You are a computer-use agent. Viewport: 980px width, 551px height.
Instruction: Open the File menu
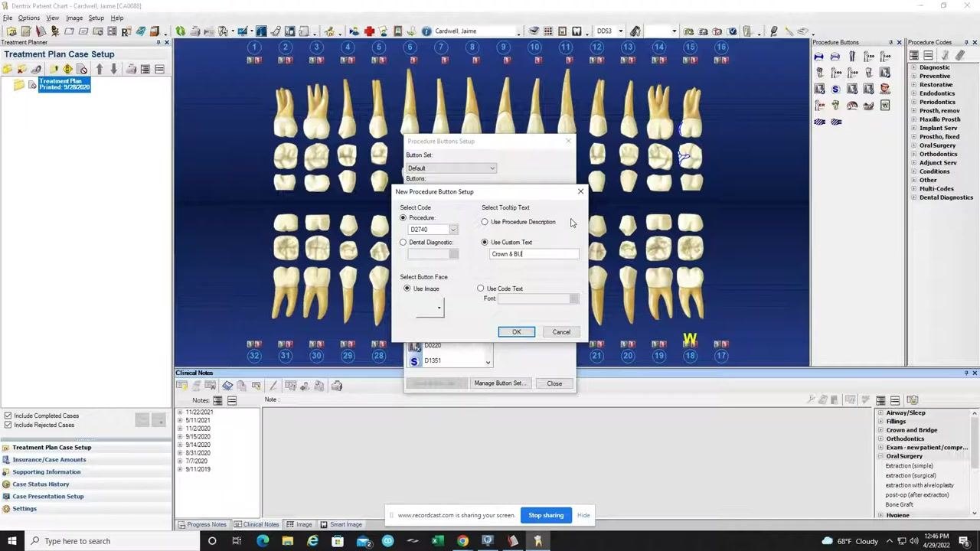pos(8,18)
